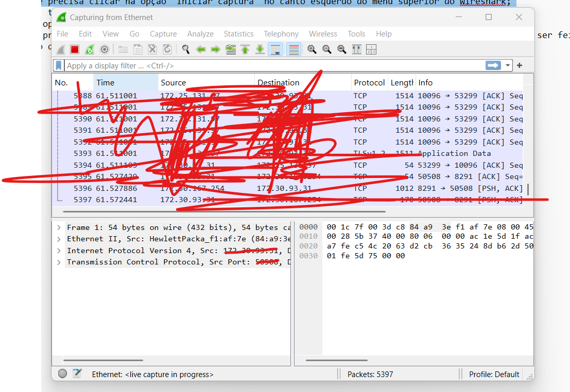This screenshot has height=392, width=570.
Task: Sort packets by the Info column header
Action: pyautogui.click(x=469, y=82)
